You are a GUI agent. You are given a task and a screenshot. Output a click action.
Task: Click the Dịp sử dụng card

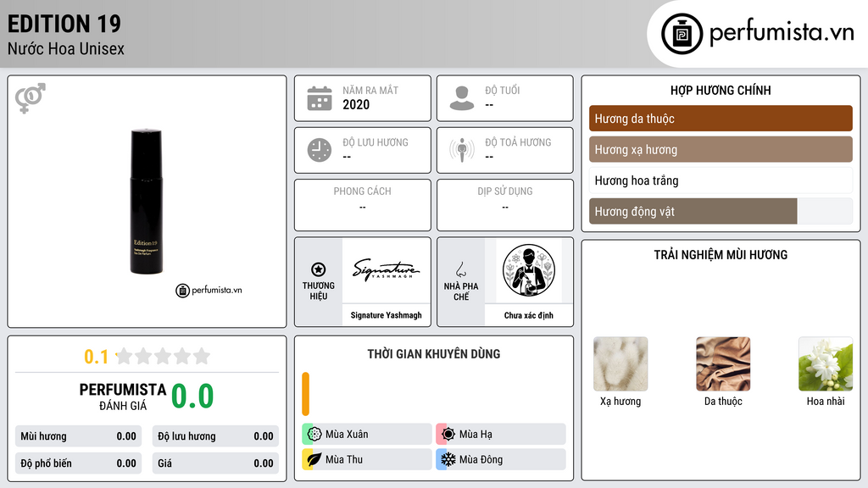pyautogui.click(x=505, y=205)
